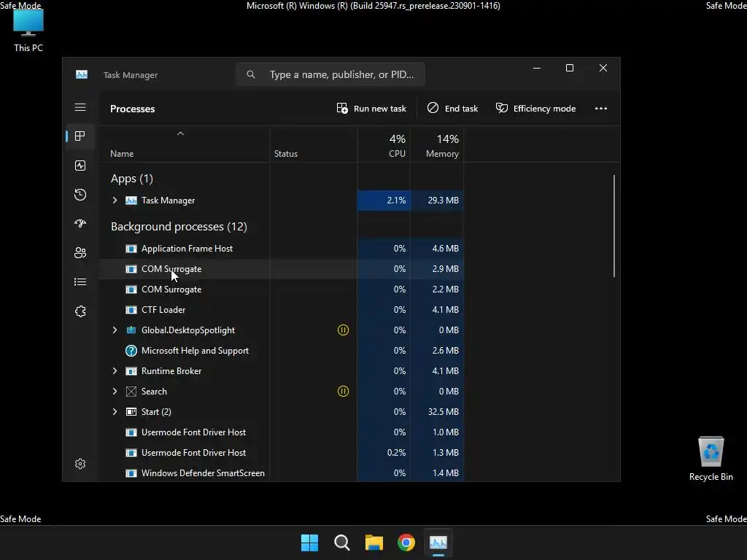This screenshot has height=560, width=747.
Task: Click the Task Manager taskbar icon
Action: [438, 542]
